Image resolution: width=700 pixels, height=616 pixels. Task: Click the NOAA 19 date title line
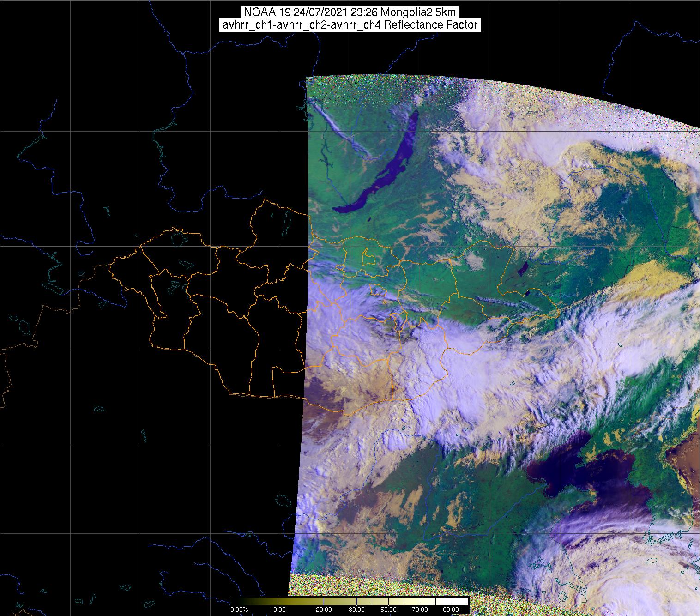pos(350,12)
